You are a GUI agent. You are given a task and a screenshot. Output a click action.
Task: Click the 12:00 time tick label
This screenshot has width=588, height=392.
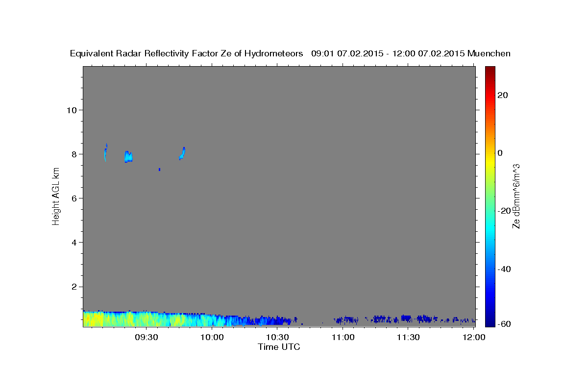474,338
